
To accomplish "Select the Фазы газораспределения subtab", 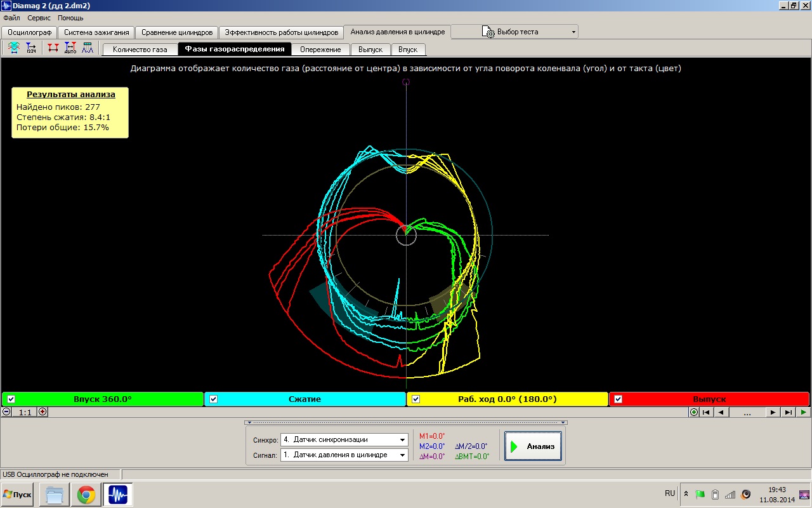I will click(235, 49).
